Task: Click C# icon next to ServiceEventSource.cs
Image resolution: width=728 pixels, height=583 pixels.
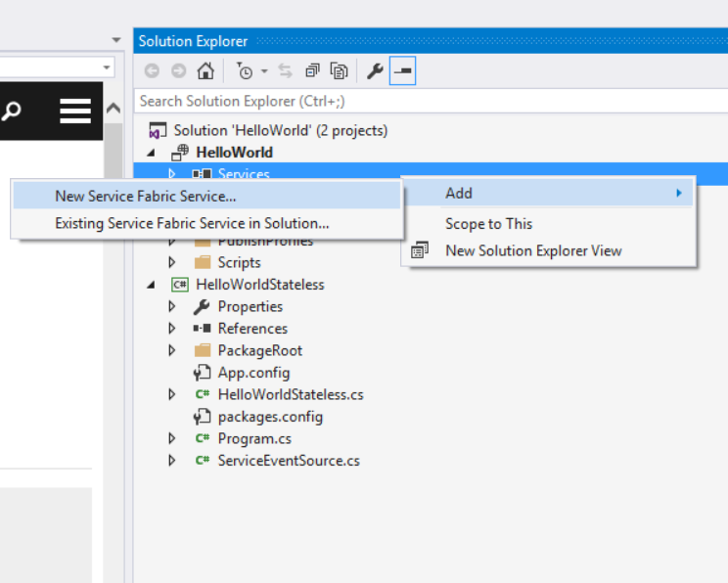Action: click(x=203, y=461)
